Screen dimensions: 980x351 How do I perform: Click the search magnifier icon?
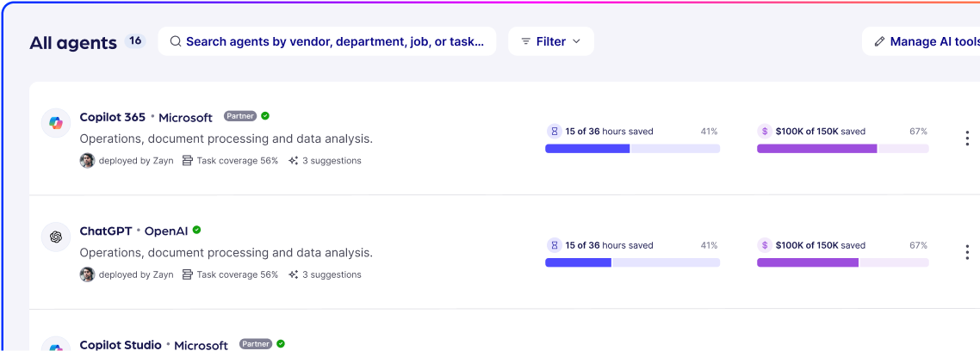[176, 41]
